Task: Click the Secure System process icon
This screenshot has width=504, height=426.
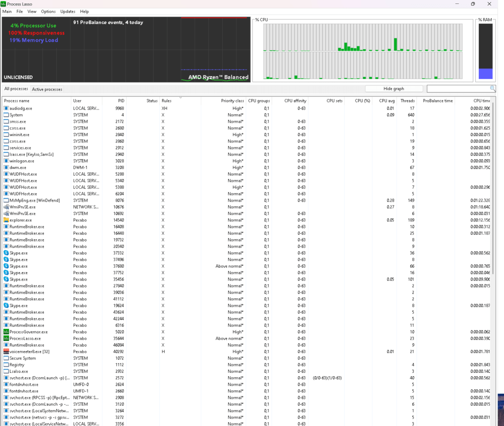Action: (6, 358)
